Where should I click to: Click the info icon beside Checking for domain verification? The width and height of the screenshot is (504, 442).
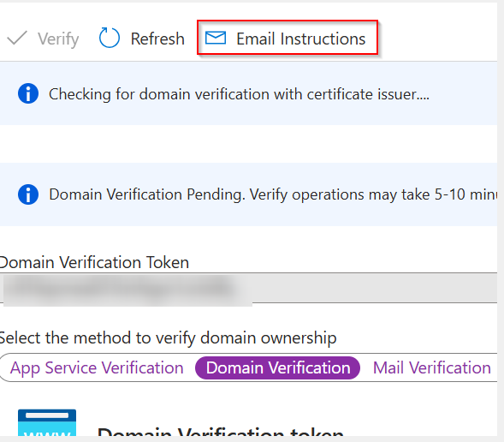point(28,93)
